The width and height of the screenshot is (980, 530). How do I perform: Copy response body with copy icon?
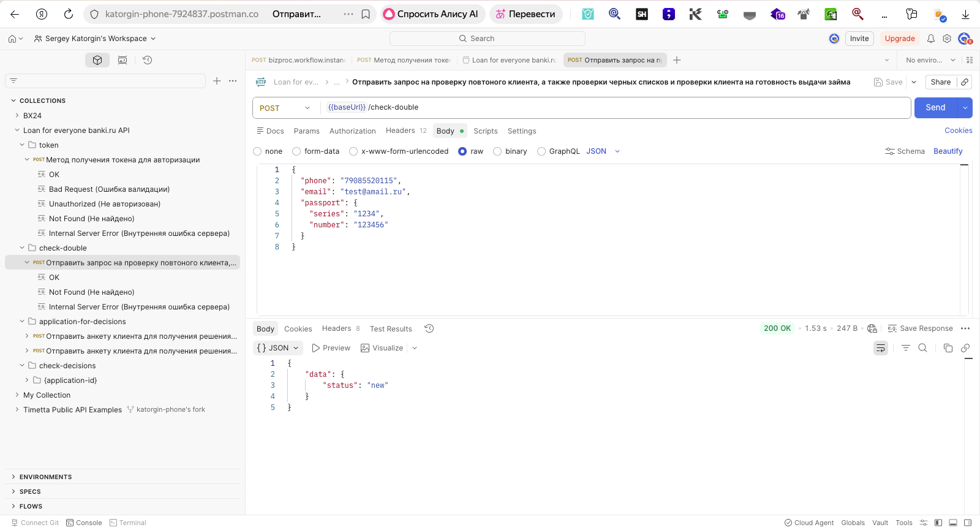click(948, 348)
